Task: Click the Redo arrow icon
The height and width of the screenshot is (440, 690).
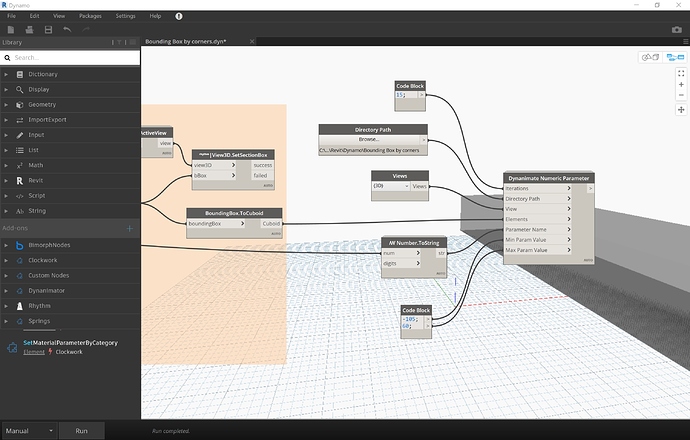Action: click(x=86, y=29)
